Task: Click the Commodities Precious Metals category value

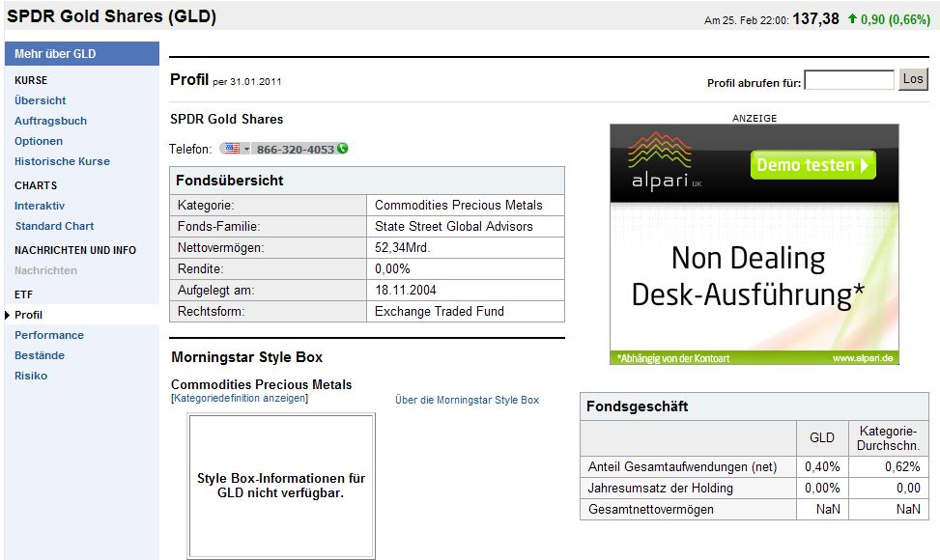Action: tap(459, 206)
